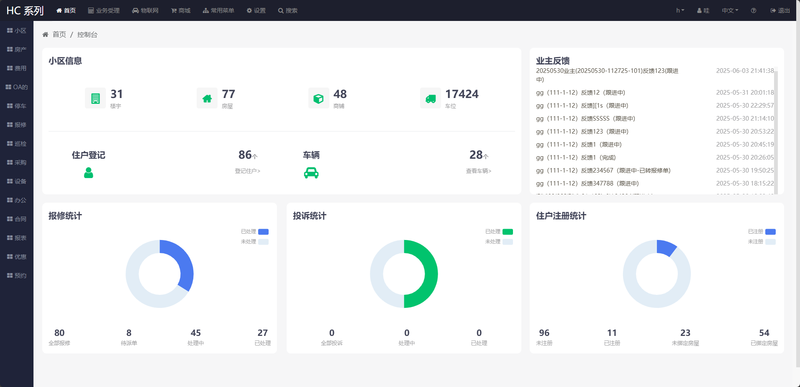Open feedback row dated 2025-06-03 21:41:38
Viewport: 800px width, 387px height.
[655, 75]
